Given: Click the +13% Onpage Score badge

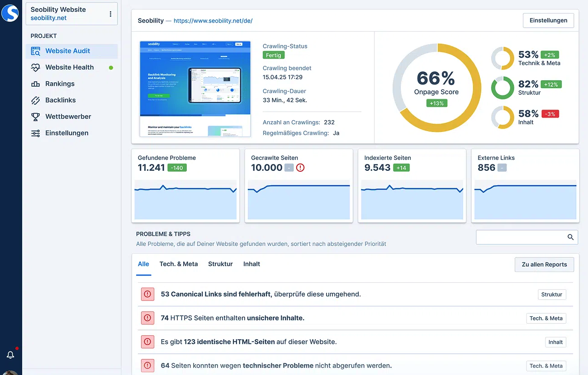Looking at the screenshot, I should click(x=436, y=103).
